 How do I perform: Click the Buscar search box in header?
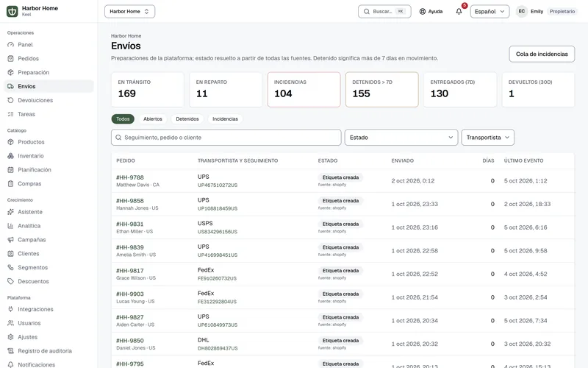click(x=384, y=11)
